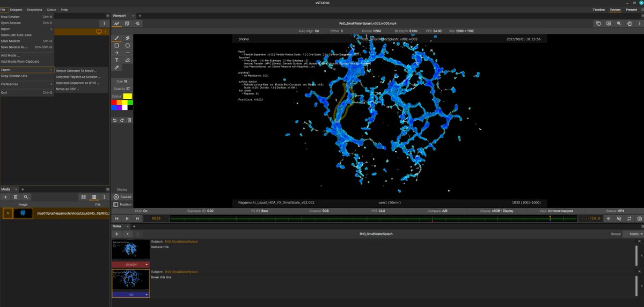Open the Colour menu

tap(51, 10)
